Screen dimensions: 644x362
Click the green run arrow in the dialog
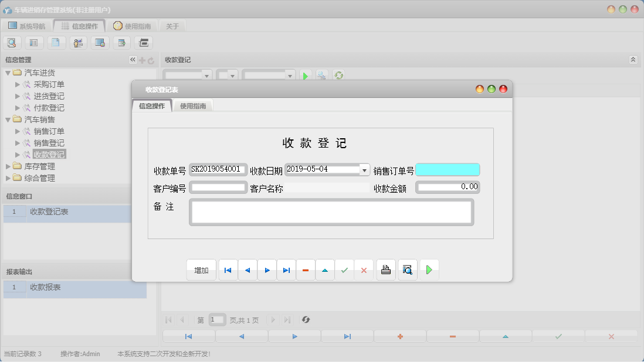429,269
